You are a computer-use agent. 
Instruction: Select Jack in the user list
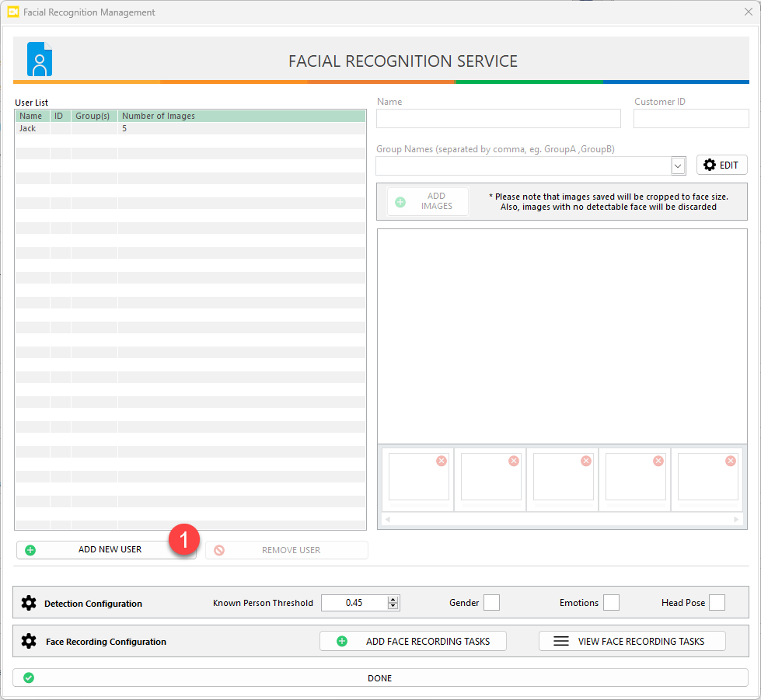pos(28,129)
